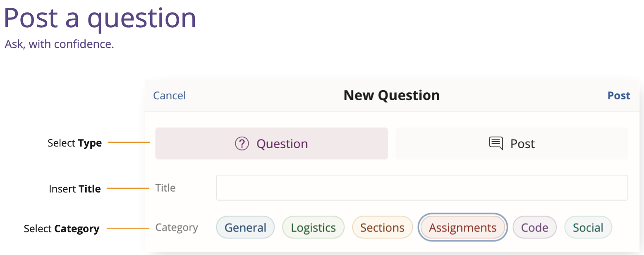Screen dimensions: 644x255
Task: Tag the question as Social
Action: (x=588, y=227)
